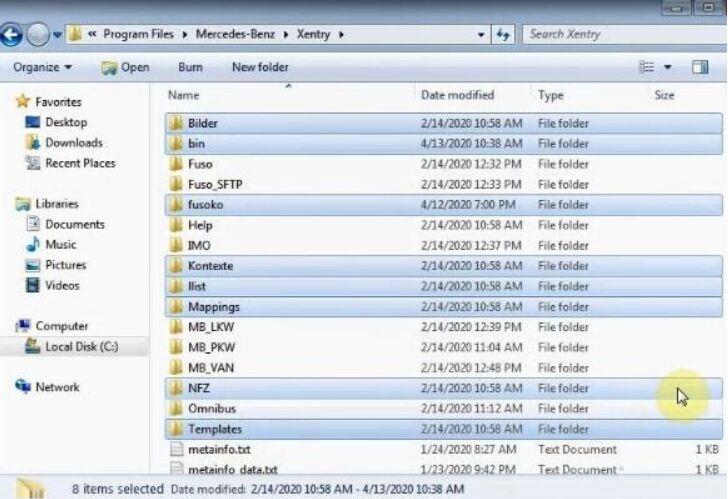Select the Help folder name
The width and height of the screenshot is (728, 499).
[x=200, y=225]
